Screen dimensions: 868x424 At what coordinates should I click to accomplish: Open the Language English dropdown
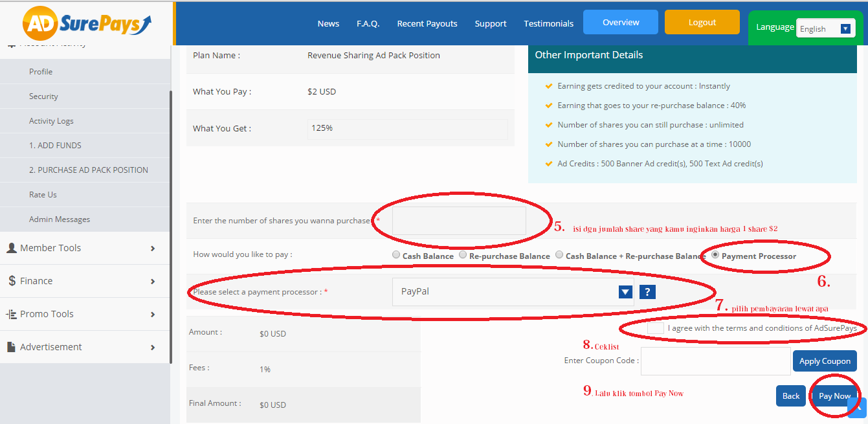click(825, 28)
